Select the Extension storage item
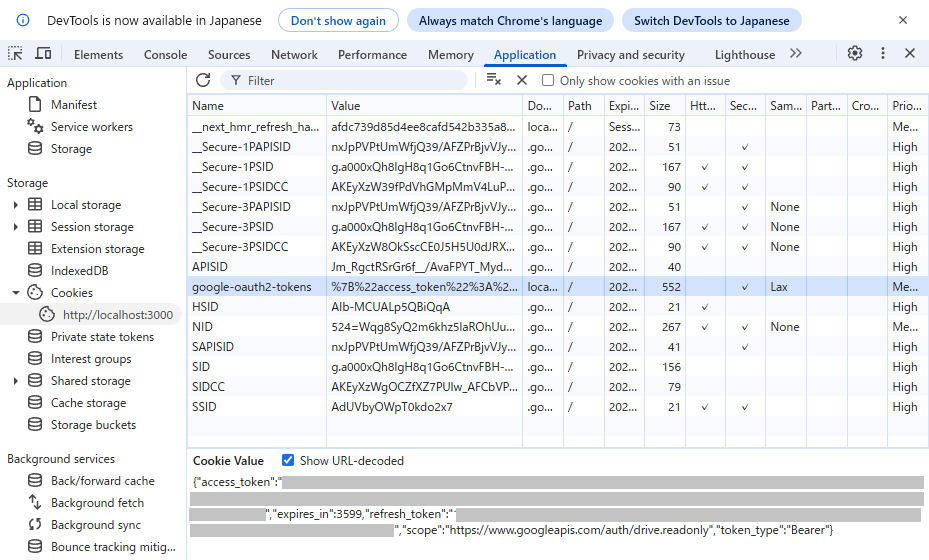The width and height of the screenshot is (929, 560). point(97,249)
